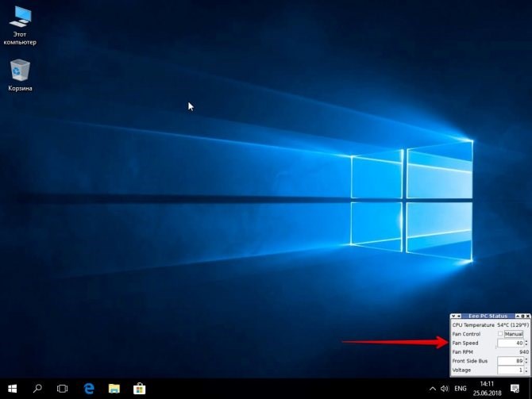Open taskbar search magnifier
This screenshot has width=532, height=399.
[x=37, y=389]
